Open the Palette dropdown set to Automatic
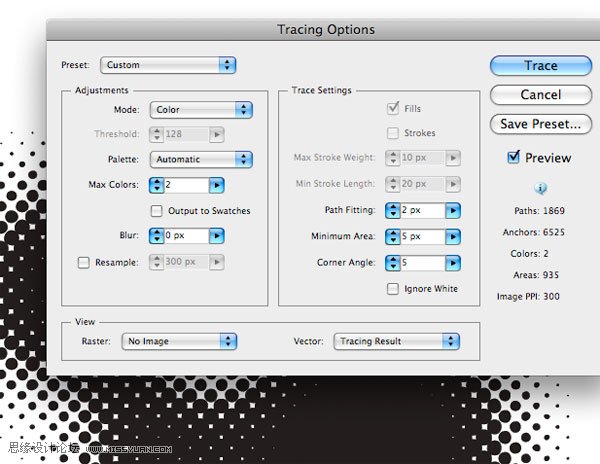The height and width of the screenshot is (464, 600). pos(201,160)
